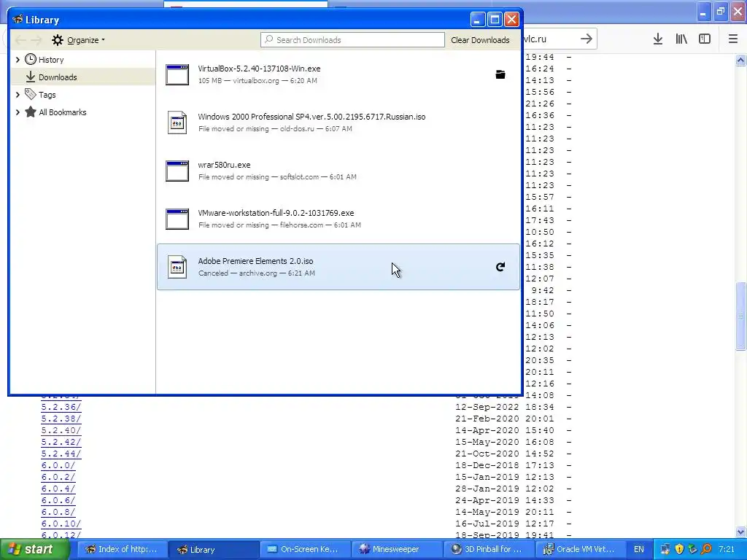The height and width of the screenshot is (560, 747).
Task: Click VirtualBox exe file icon
Action: pyautogui.click(x=177, y=75)
